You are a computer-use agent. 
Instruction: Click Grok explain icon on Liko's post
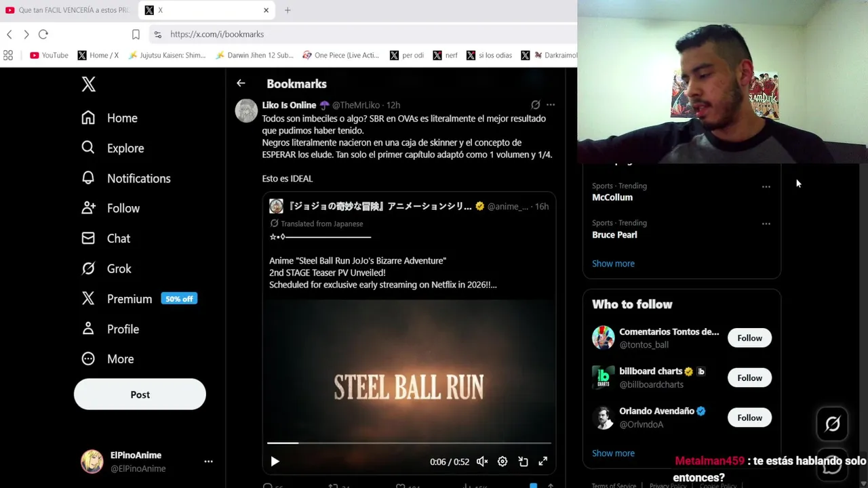click(535, 105)
